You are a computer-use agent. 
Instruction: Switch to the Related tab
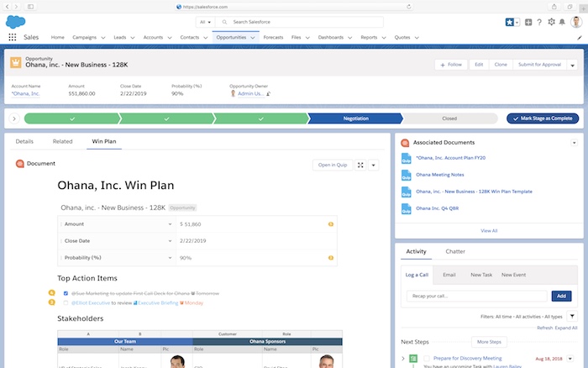click(x=62, y=142)
